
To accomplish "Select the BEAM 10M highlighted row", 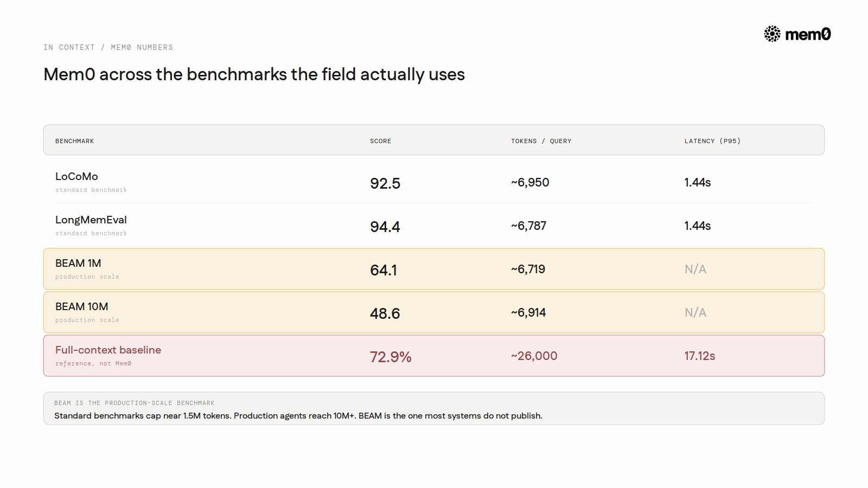I will click(434, 312).
